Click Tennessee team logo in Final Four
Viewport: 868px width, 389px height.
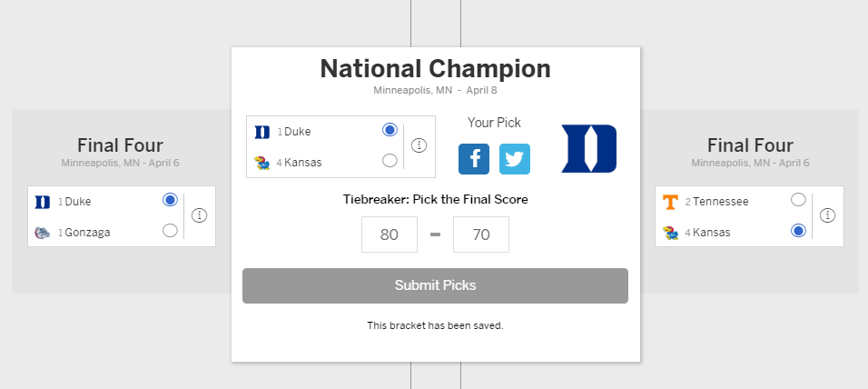(x=670, y=203)
